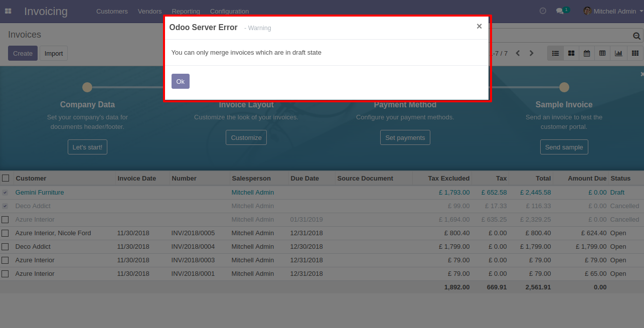Check the INV/2018/0004 row checkbox
Image resolution: width=644 pixels, height=328 pixels.
click(x=5, y=247)
